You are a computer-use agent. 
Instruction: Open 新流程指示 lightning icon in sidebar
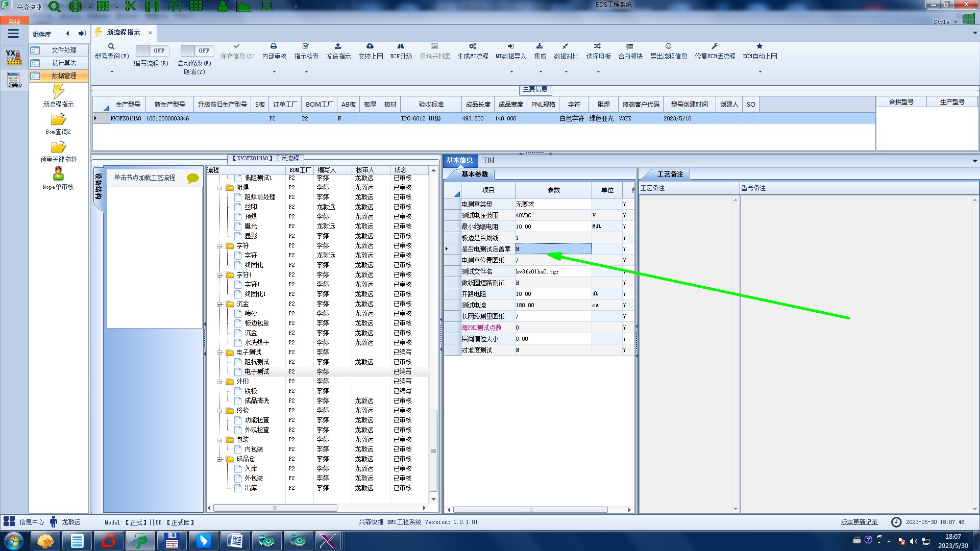(x=58, y=92)
